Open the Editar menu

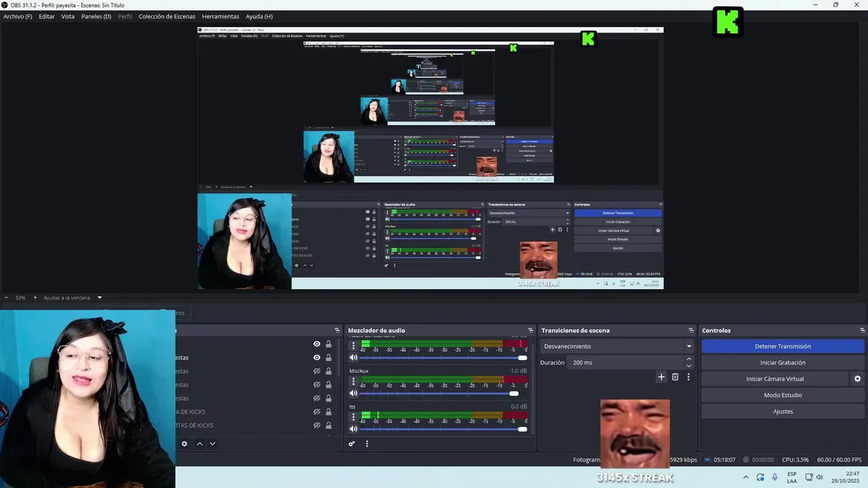point(47,16)
